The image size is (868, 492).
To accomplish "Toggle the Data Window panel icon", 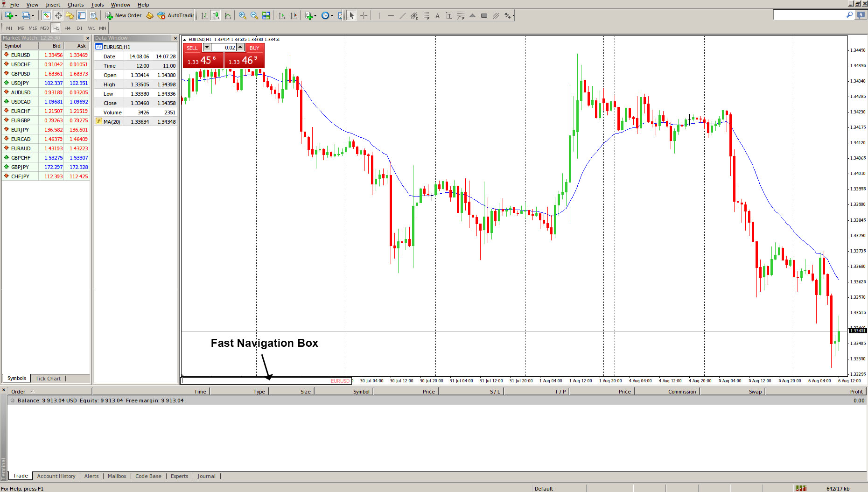I will click(58, 15).
